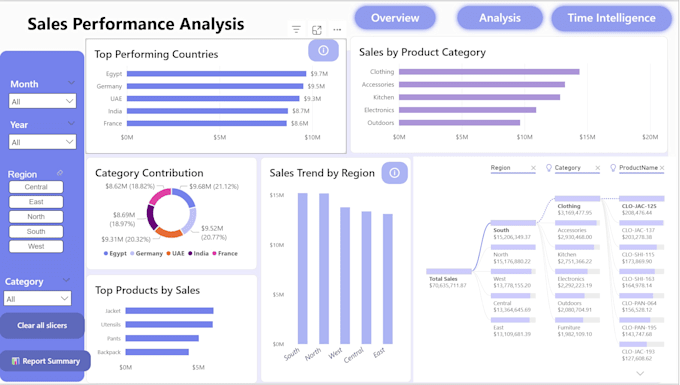Select North in Region slicer
Screen dimensions: 680x385
point(36,216)
